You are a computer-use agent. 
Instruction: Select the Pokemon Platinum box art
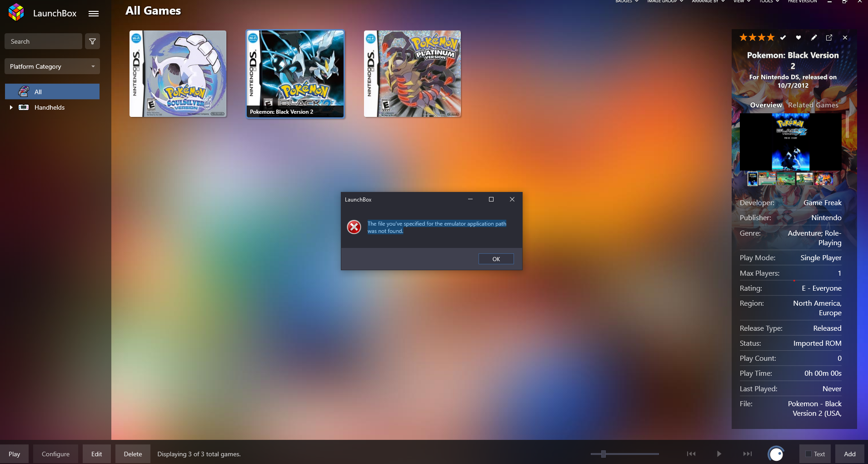[x=413, y=74]
